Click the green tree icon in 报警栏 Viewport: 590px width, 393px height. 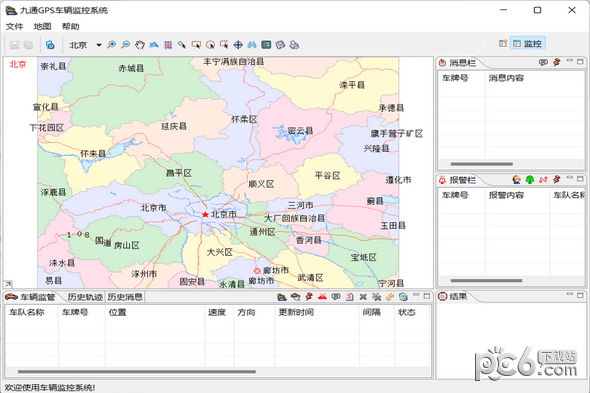coord(530,180)
